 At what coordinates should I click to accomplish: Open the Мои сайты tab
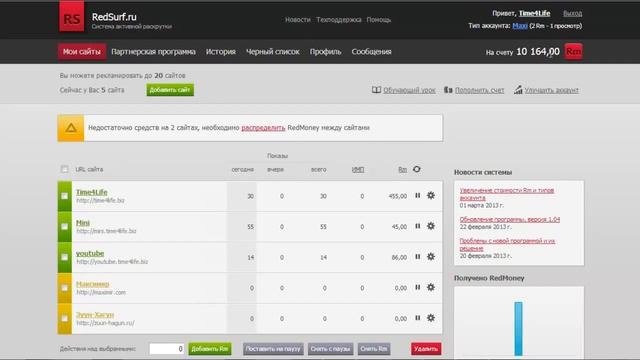[x=82, y=52]
